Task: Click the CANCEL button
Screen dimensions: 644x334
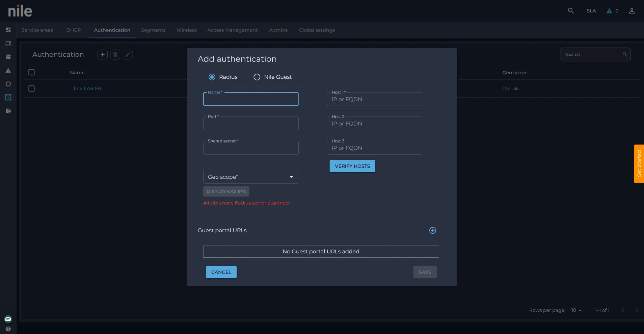Action: (x=221, y=272)
